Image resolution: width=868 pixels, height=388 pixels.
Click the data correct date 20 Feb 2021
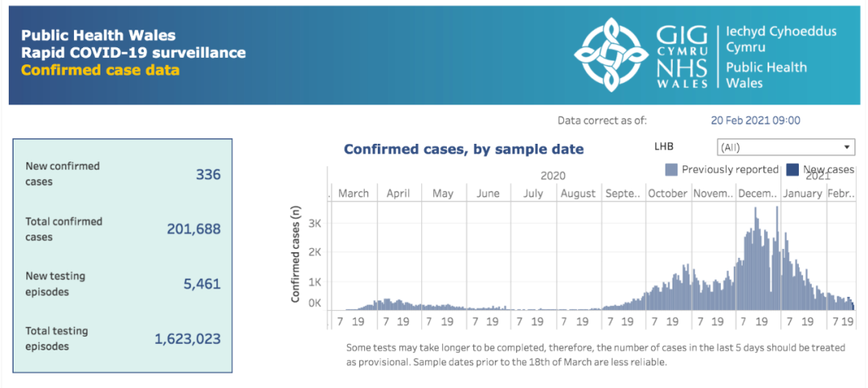755,120
